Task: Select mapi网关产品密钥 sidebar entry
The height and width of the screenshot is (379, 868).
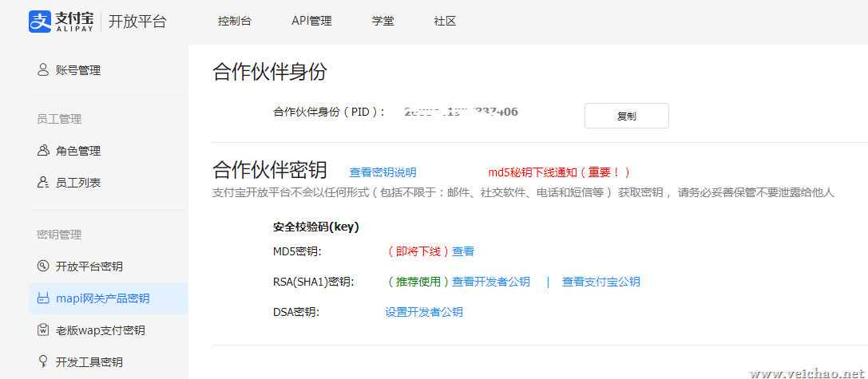Action: [109, 298]
